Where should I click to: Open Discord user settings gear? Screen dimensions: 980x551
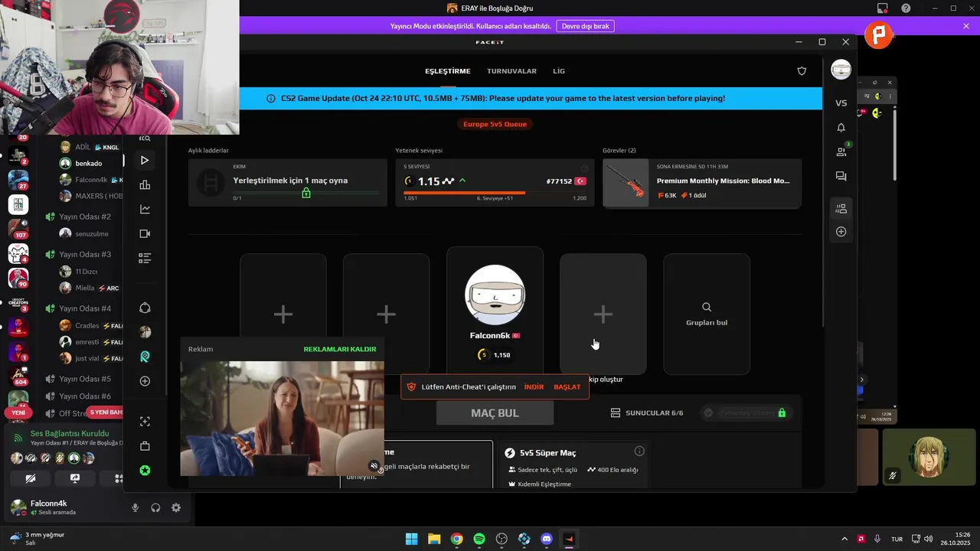176,507
